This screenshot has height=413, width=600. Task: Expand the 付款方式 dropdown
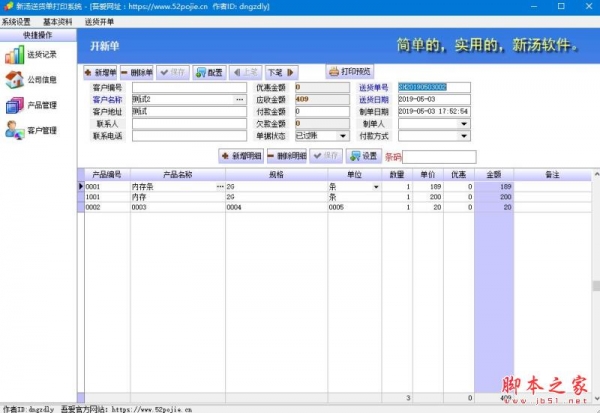click(463, 135)
